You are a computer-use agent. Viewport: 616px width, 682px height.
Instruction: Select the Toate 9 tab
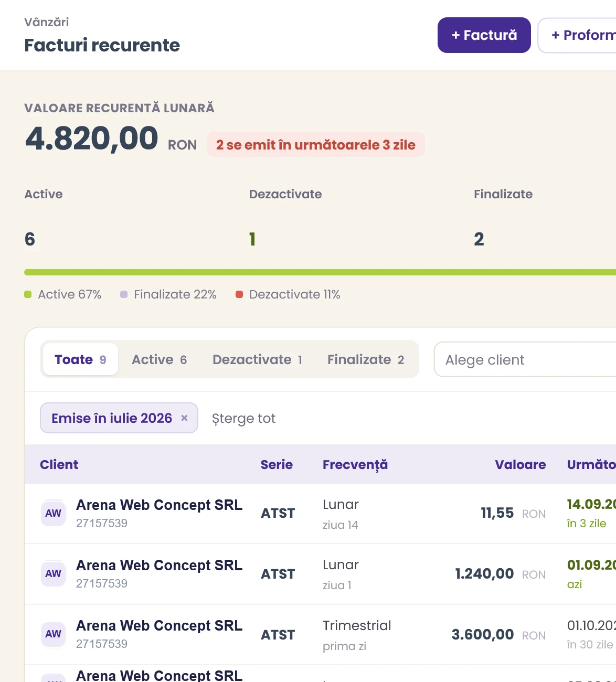click(80, 359)
